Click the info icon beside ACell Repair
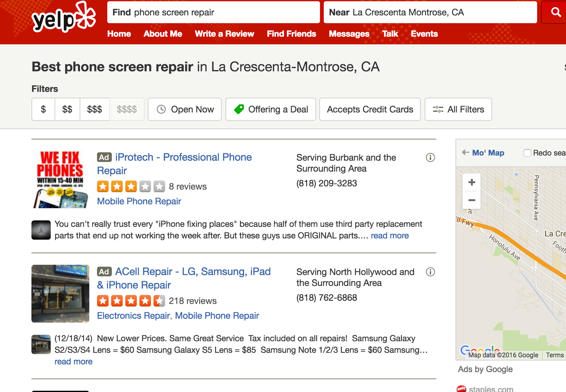566x392 pixels. (x=431, y=272)
